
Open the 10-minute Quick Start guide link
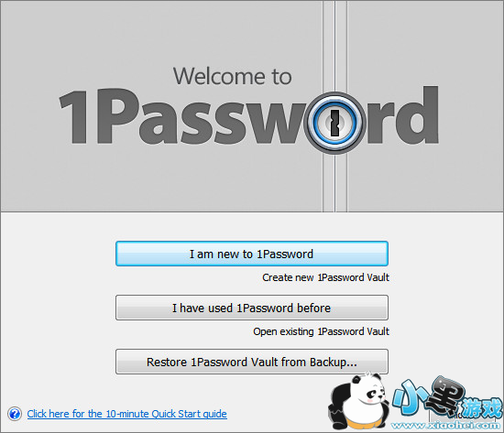pos(127,414)
